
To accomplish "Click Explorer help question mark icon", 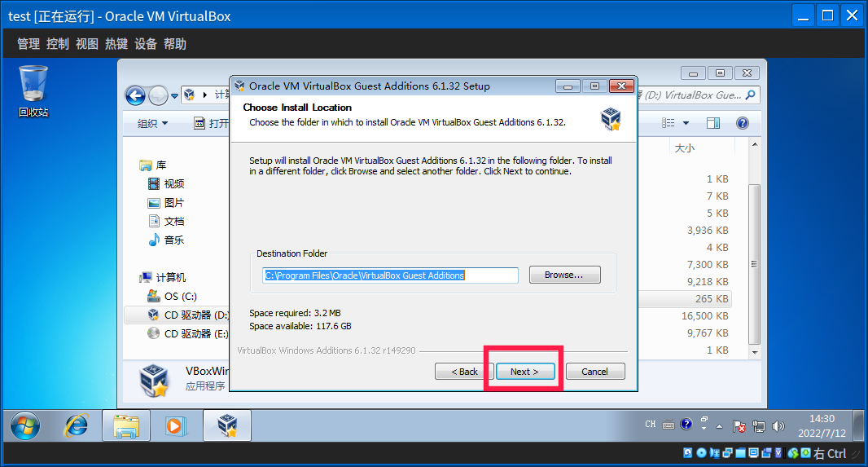I will 742,123.
